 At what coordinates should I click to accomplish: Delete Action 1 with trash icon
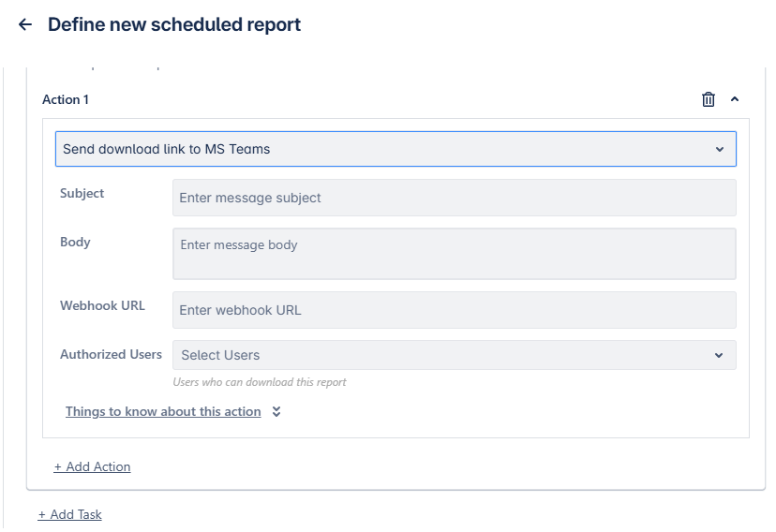click(709, 99)
